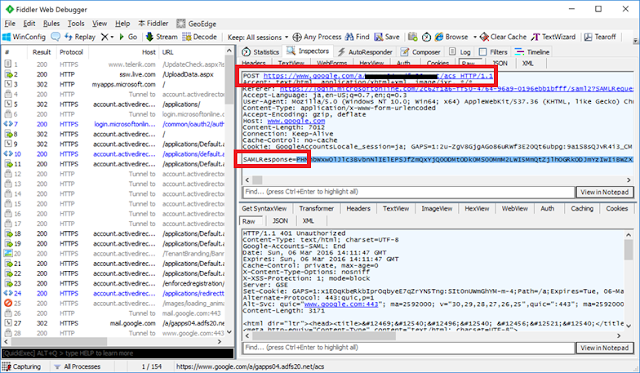Select session 24 redirect row
The height and width of the screenshot is (373, 640).
tap(114, 293)
